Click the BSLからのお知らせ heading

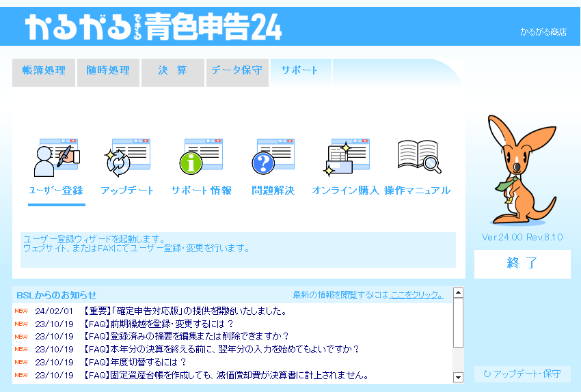[x=56, y=295]
